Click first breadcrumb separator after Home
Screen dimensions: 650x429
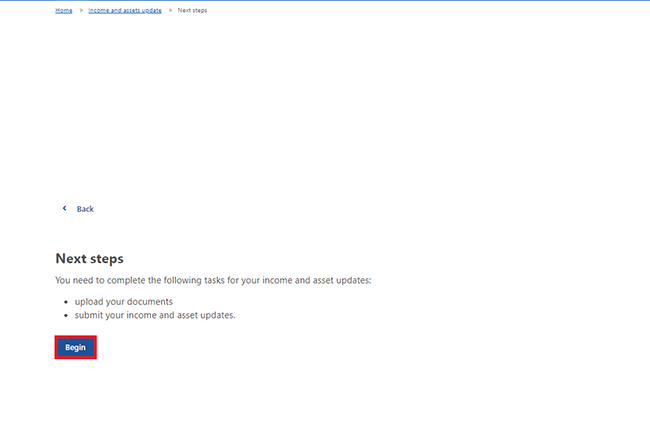pyautogui.click(x=81, y=10)
